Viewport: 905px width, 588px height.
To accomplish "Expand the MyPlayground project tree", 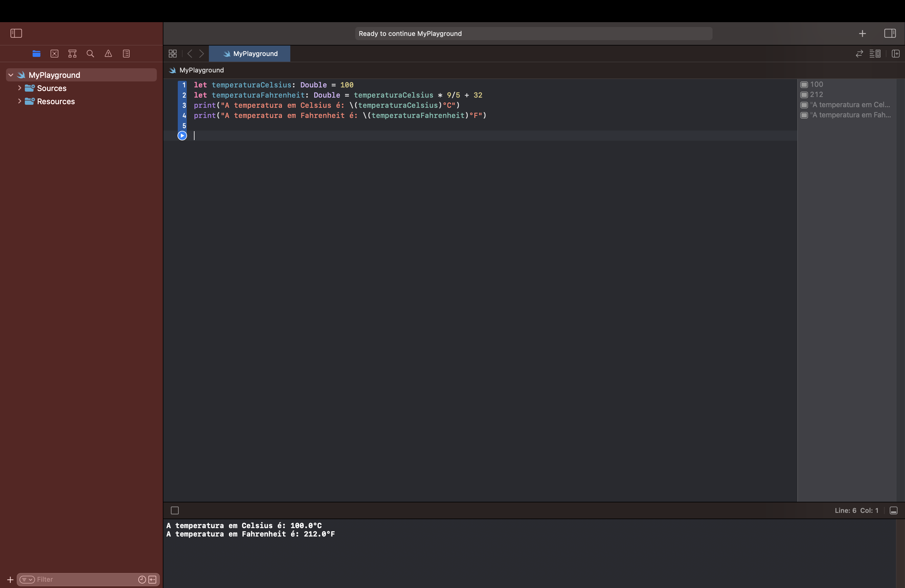I will pyautogui.click(x=10, y=75).
